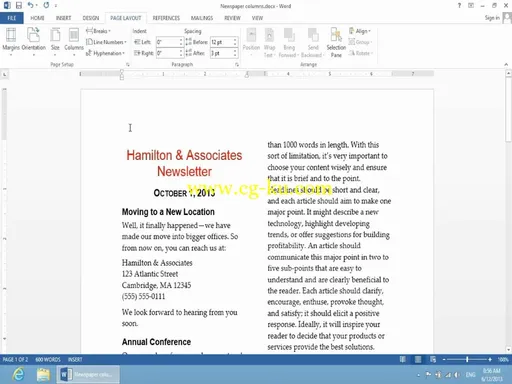Expand the Group dropdown
The height and width of the screenshot is (384, 512).
click(360, 42)
